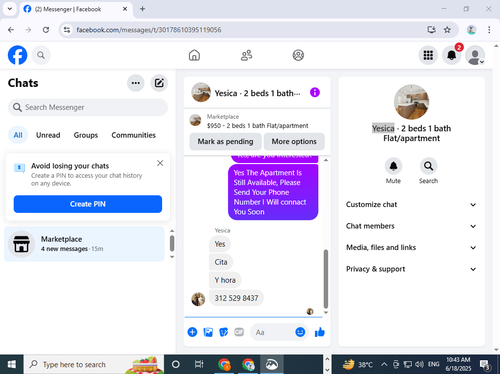Open more actions plus icon in composer

coord(192,332)
